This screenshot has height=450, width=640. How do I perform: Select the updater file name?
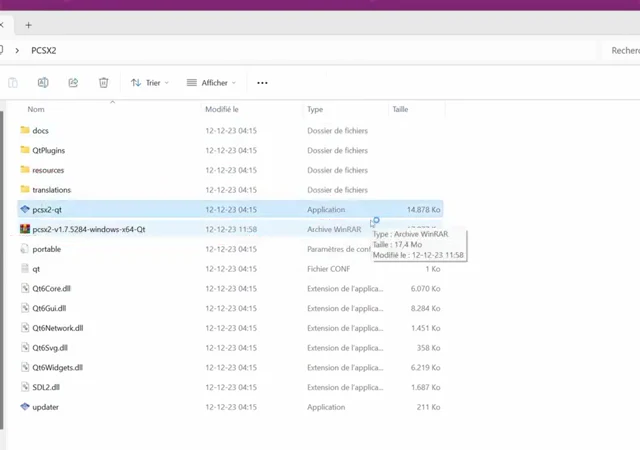click(x=45, y=407)
